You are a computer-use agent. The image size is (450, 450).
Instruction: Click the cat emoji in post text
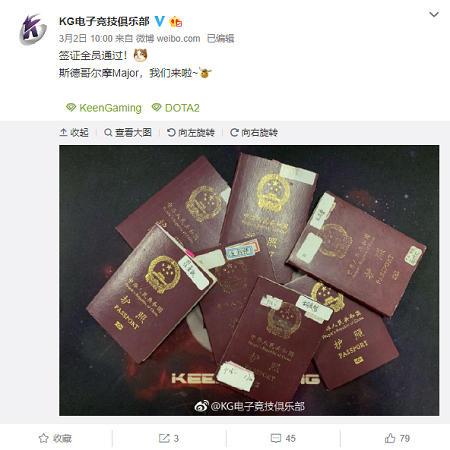coord(140,55)
